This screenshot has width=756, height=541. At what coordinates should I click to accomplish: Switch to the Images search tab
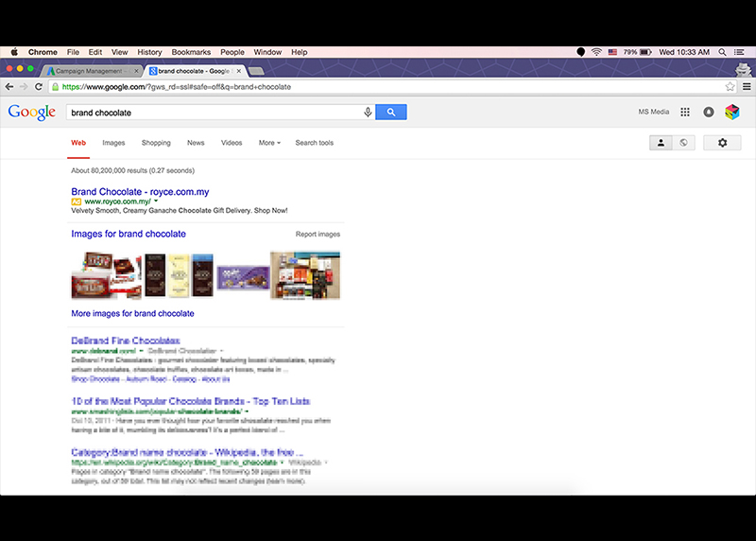tap(113, 143)
